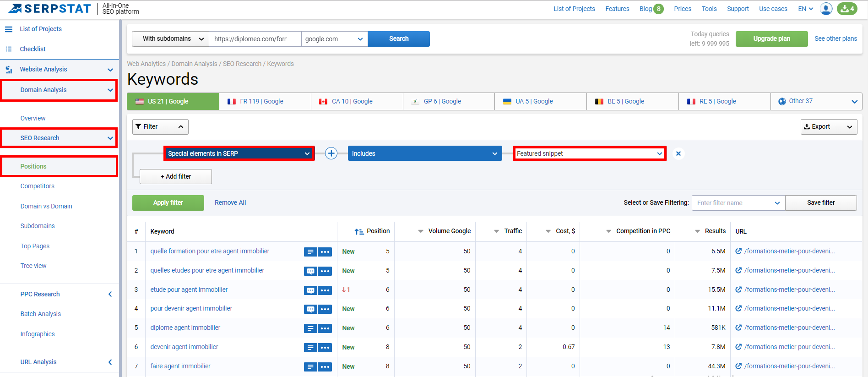
Task: Open more options for diplome agent immobilier
Action: pyautogui.click(x=325, y=328)
